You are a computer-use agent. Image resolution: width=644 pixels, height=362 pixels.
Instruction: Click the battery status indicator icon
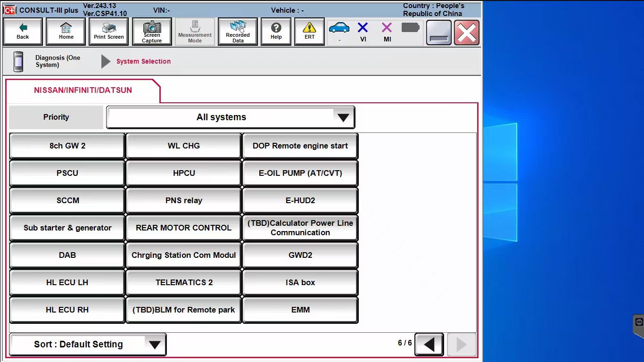click(x=411, y=28)
